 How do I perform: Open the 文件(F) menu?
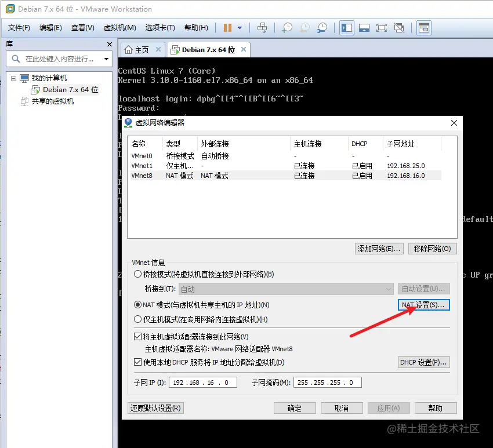pos(19,28)
